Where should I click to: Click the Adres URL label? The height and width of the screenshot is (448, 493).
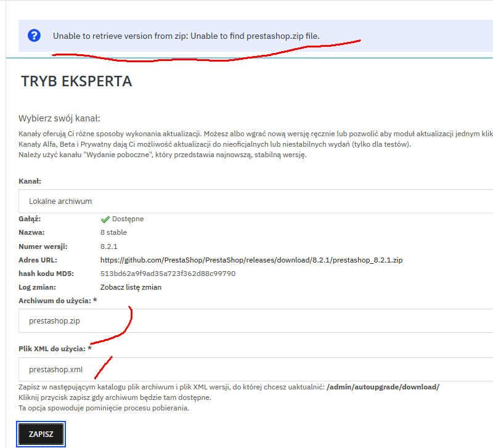[38, 260]
